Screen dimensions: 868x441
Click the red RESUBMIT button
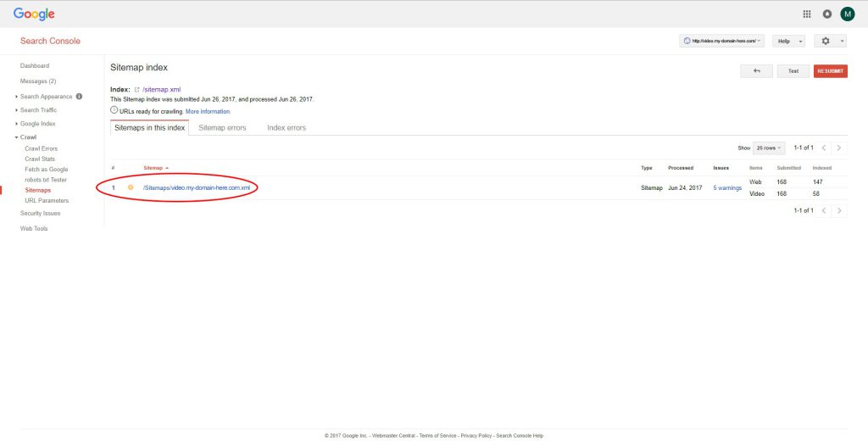pyautogui.click(x=831, y=71)
